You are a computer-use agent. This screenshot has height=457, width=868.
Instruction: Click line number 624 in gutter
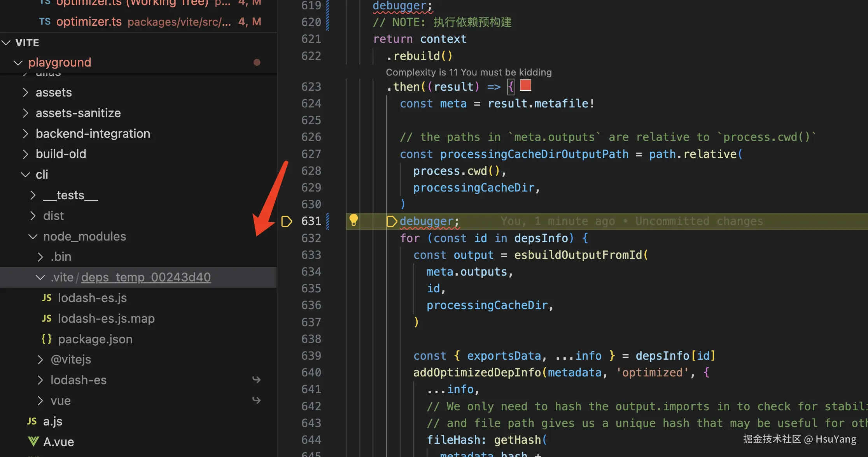point(311,104)
